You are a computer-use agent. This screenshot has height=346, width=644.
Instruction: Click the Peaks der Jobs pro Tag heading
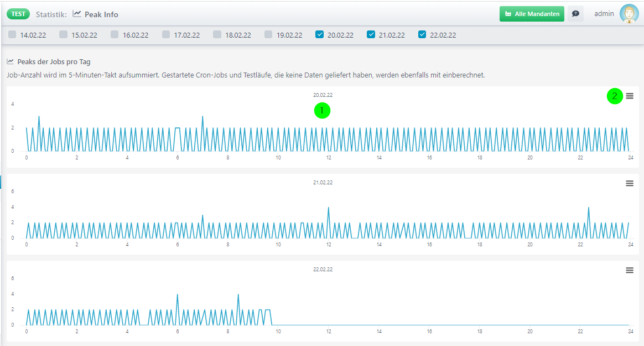pyautogui.click(x=54, y=61)
